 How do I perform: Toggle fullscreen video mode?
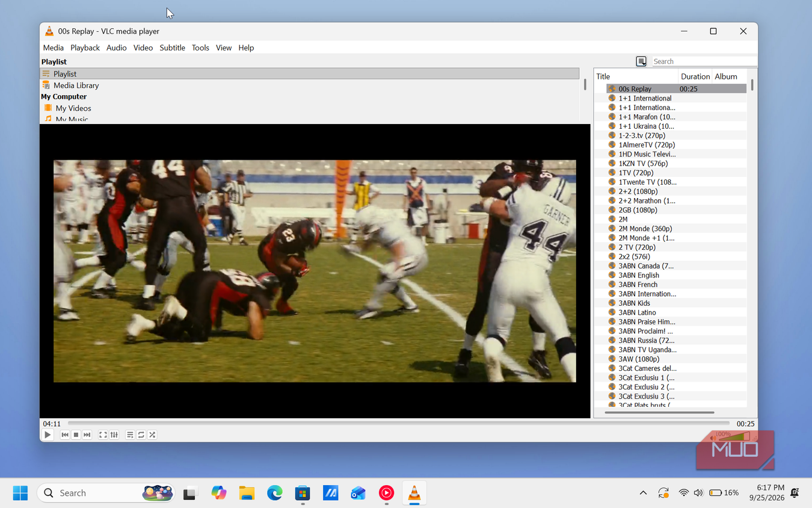pyautogui.click(x=103, y=435)
